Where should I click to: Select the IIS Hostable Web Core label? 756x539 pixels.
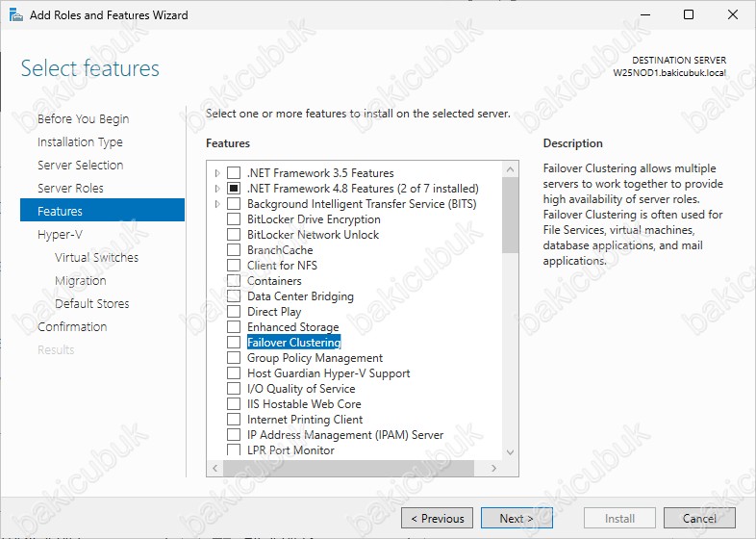pyautogui.click(x=304, y=404)
